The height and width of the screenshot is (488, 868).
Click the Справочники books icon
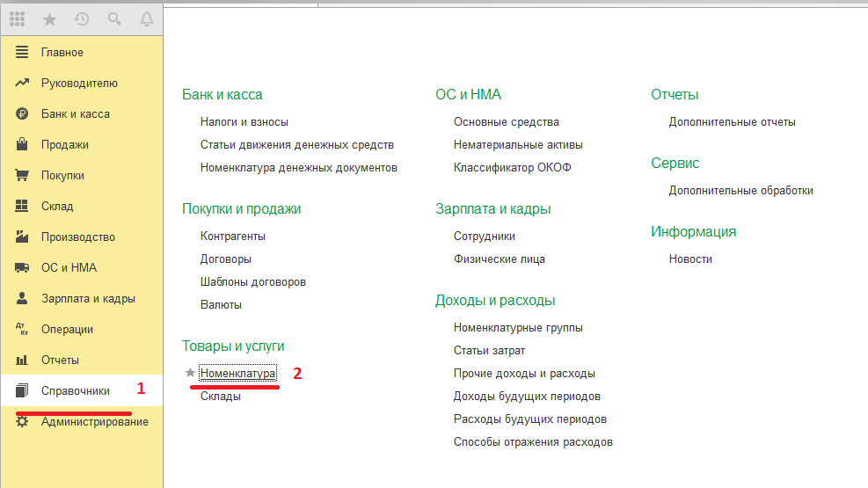[22, 390]
